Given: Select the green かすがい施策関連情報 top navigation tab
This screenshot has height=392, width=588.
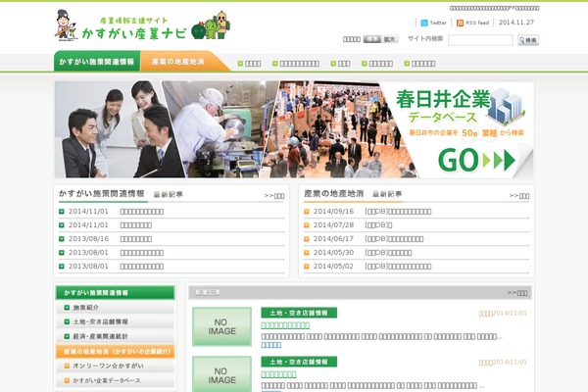Looking at the screenshot, I should 97,61.
